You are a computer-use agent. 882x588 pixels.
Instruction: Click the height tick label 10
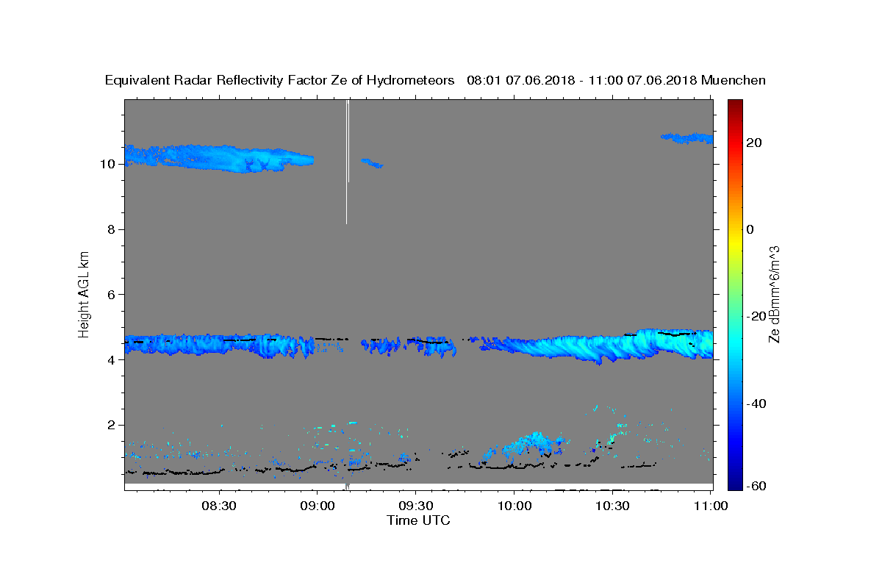pos(109,164)
